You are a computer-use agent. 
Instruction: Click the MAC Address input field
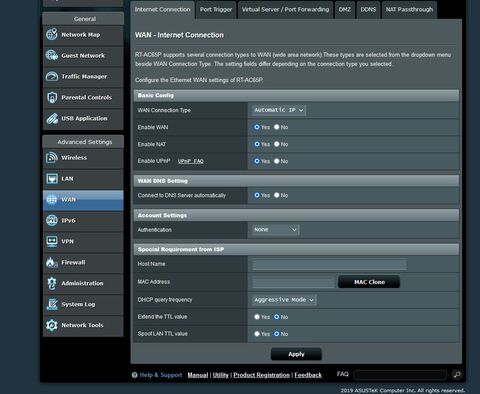[x=293, y=282]
